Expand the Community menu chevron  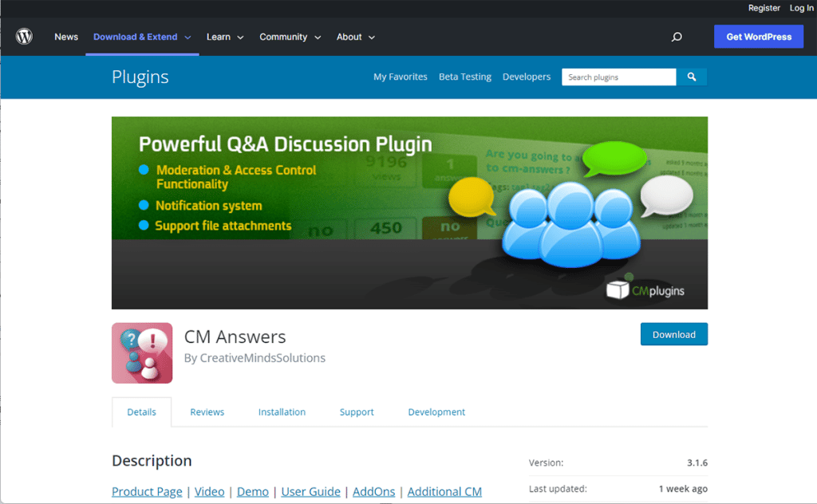[x=318, y=37]
